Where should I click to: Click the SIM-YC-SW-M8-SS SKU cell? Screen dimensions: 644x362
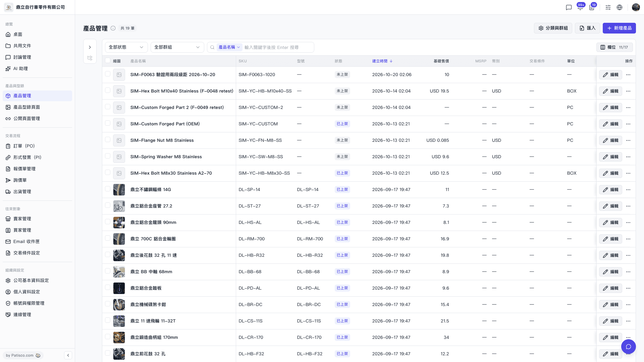pos(261,157)
